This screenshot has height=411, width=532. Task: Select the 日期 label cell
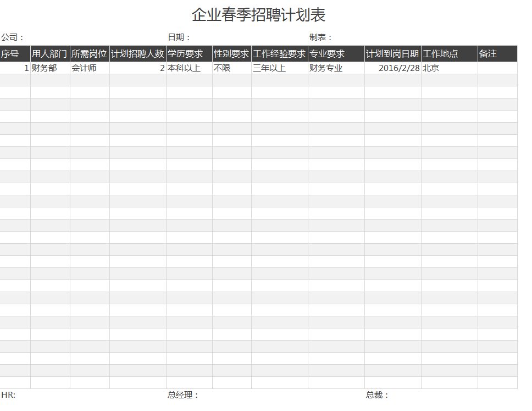[x=179, y=37]
